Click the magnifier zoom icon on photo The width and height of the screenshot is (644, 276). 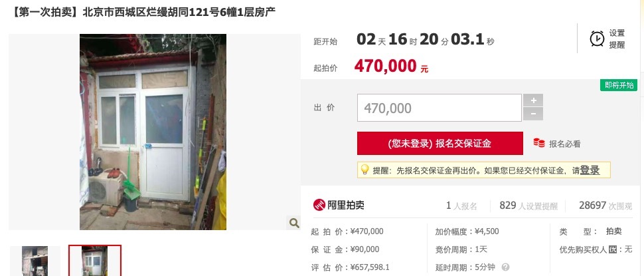pyautogui.click(x=294, y=223)
